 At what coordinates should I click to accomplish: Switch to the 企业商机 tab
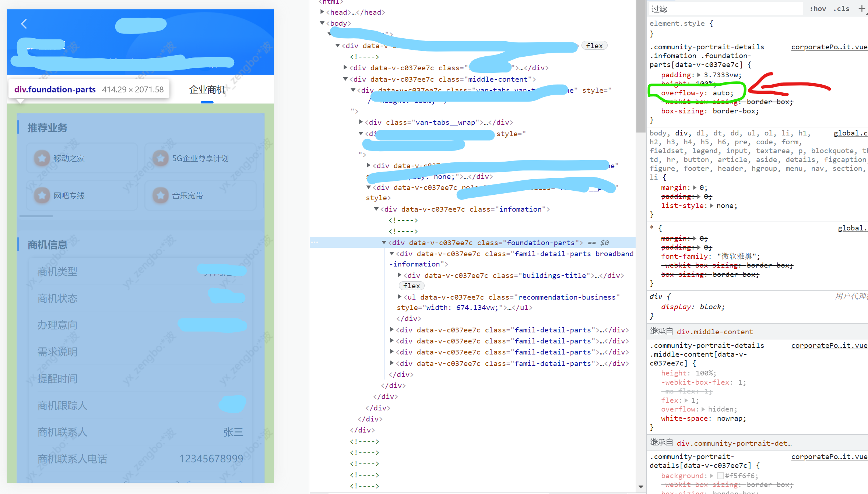pyautogui.click(x=207, y=89)
